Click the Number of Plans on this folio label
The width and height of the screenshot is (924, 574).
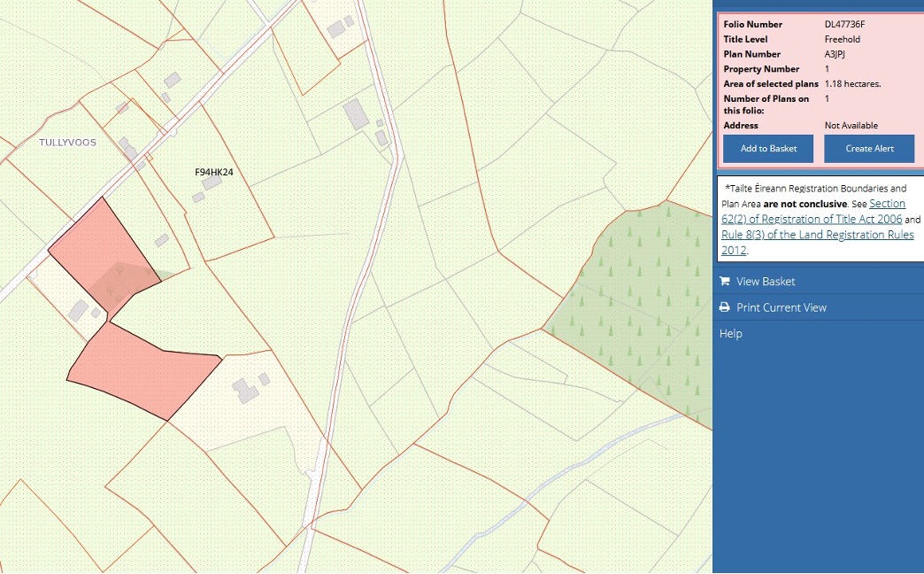click(x=766, y=105)
